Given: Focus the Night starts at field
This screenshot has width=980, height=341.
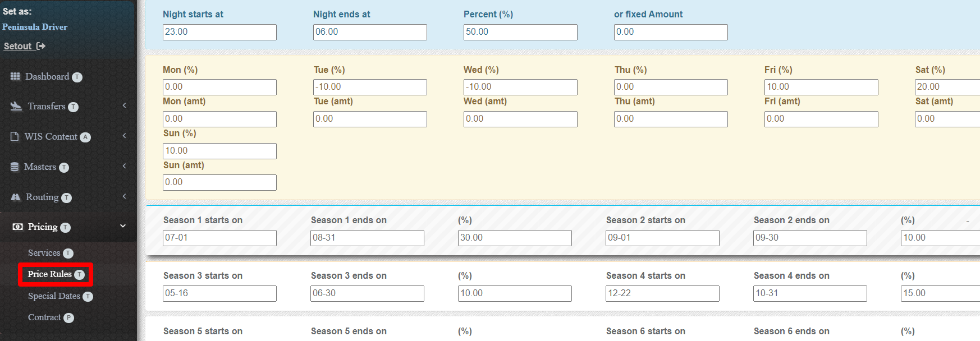Looking at the screenshot, I should 219,32.
